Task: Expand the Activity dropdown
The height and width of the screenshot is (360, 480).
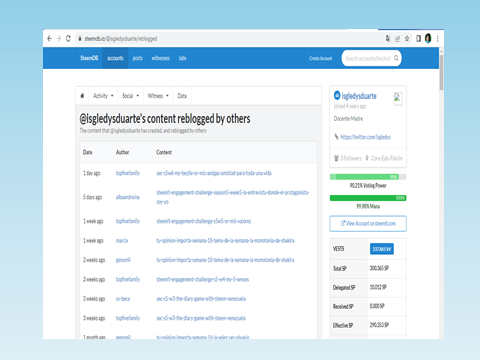Action: click(103, 96)
